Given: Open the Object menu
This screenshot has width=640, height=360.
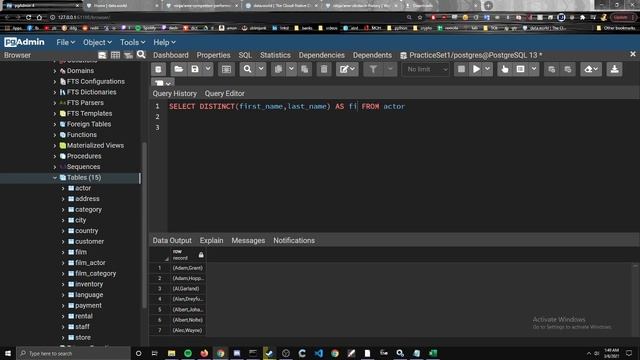Looking at the screenshot, I should (x=97, y=42).
